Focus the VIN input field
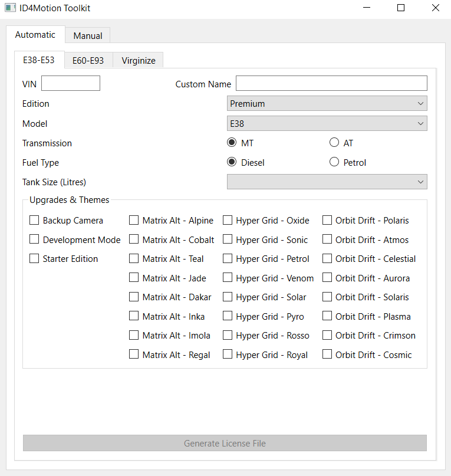The width and height of the screenshot is (451, 476). tap(71, 83)
